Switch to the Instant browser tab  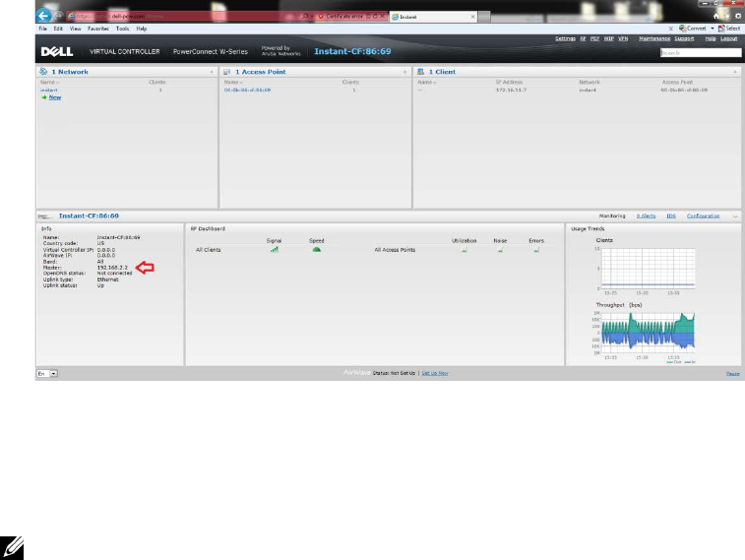[x=433, y=17]
